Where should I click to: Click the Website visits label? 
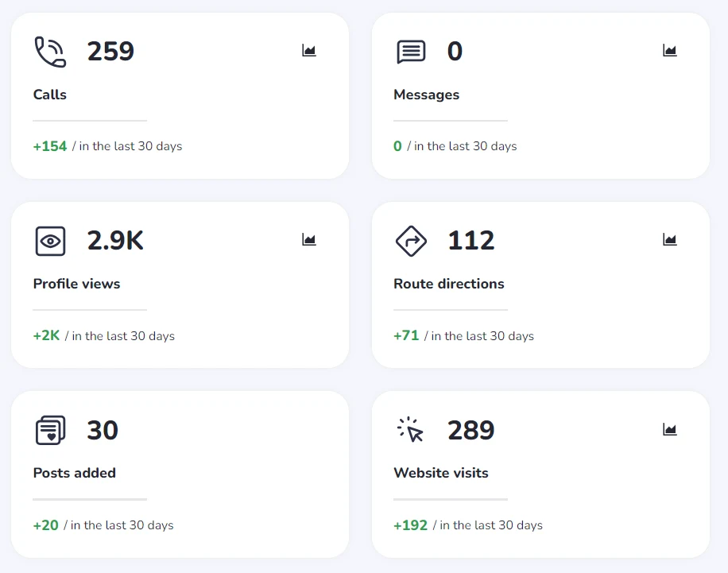(440, 473)
